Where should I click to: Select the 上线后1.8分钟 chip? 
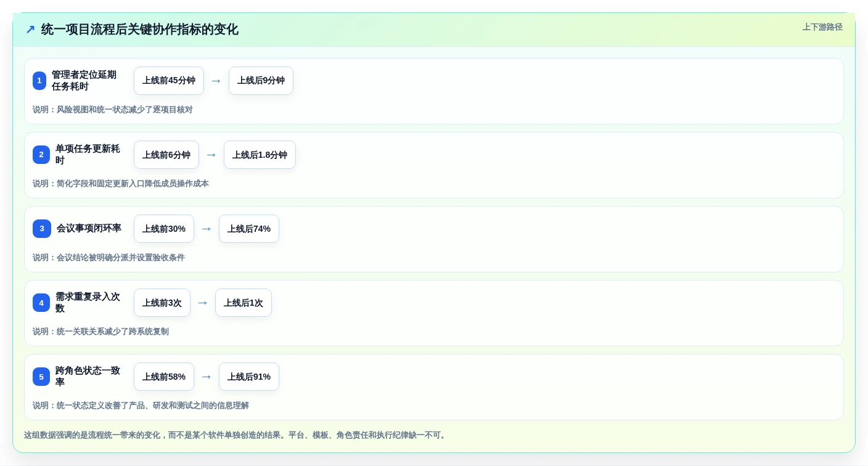point(260,155)
